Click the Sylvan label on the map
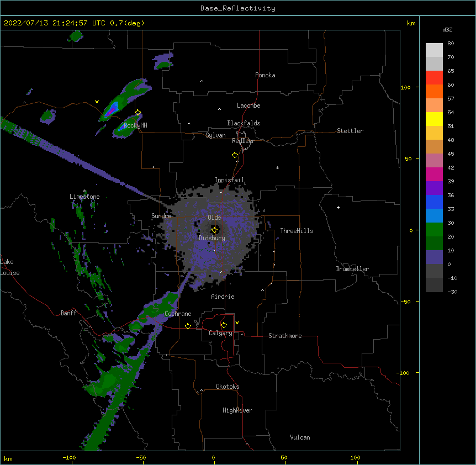This screenshot has width=476, height=465. (215, 135)
